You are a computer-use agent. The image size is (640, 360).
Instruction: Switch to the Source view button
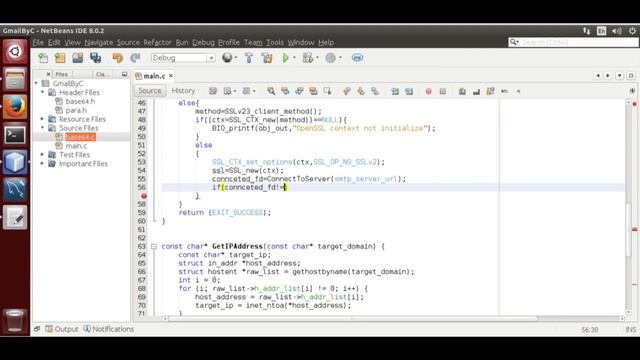click(x=150, y=91)
